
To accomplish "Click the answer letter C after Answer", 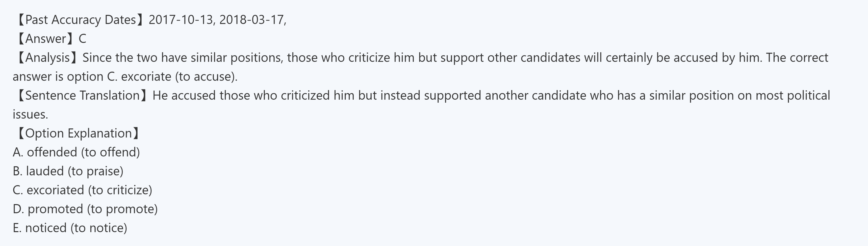I will 83,39.
